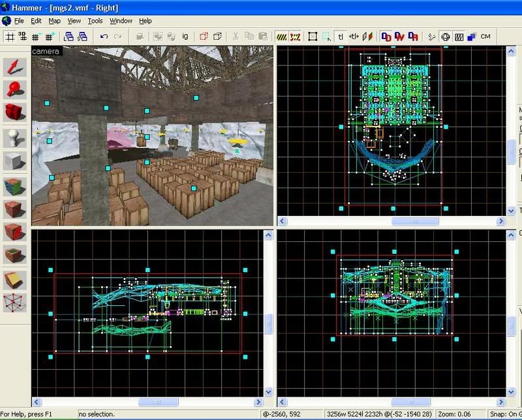Screen dimensions: 522x420
Task: Open the Map menu
Action: pyautogui.click(x=55, y=21)
